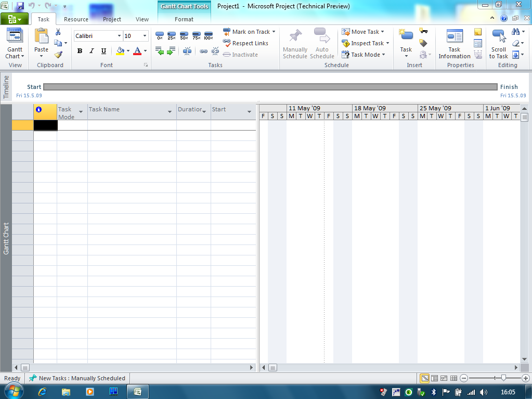Image resolution: width=532 pixels, height=399 pixels.
Task: Open the Project ribbon tab
Action: coord(112,19)
